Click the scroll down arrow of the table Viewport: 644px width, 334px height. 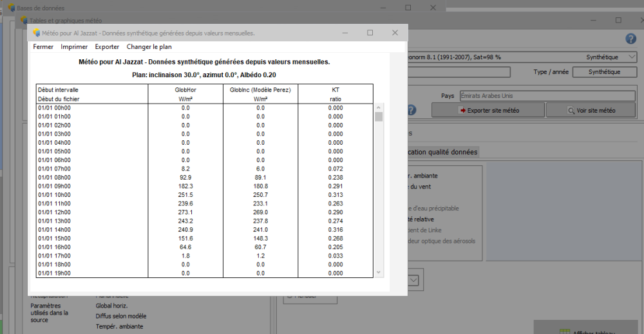(379, 272)
